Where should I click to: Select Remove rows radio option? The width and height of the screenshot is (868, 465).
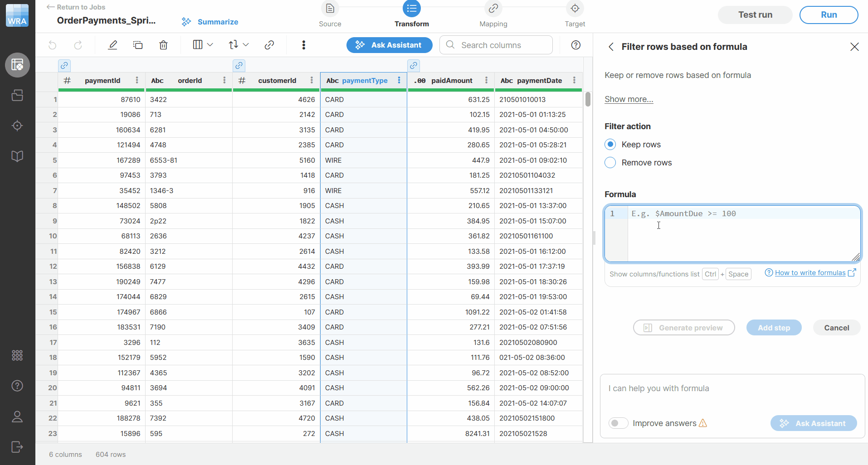point(610,163)
